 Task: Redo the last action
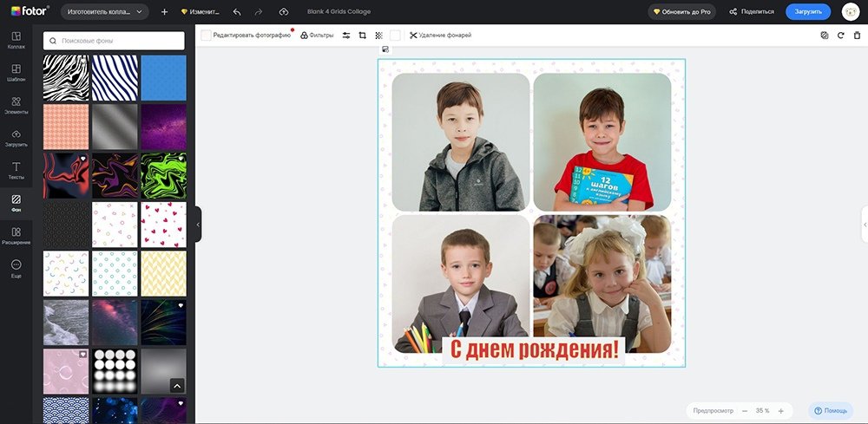[x=259, y=11]
